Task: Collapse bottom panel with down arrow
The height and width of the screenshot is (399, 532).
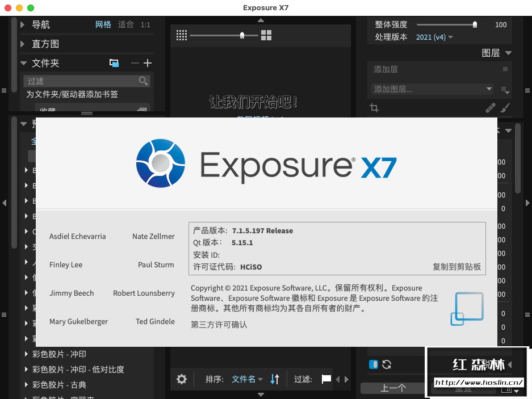Action: 261,394
